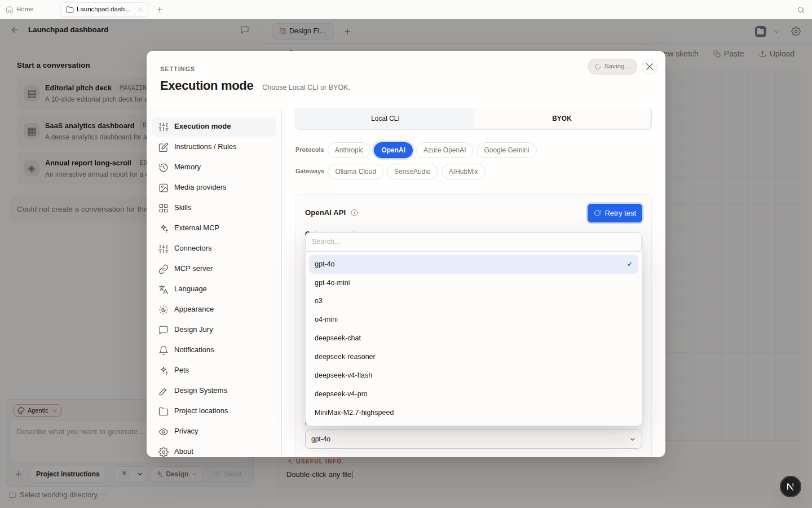Choose MiniMax-M2.7-highspeed from the model list
Image resolution: width=812 pixels, height=508 pixels.
coord(474,413)
